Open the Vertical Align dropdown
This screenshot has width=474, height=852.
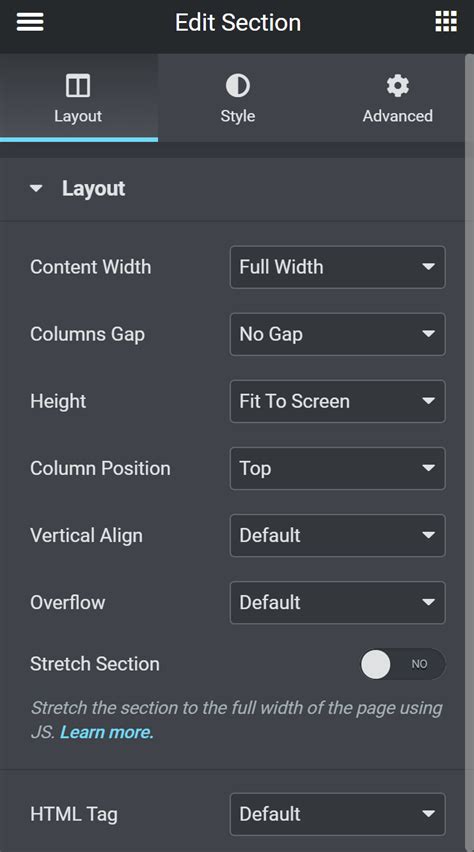click(x=338, y=535)
